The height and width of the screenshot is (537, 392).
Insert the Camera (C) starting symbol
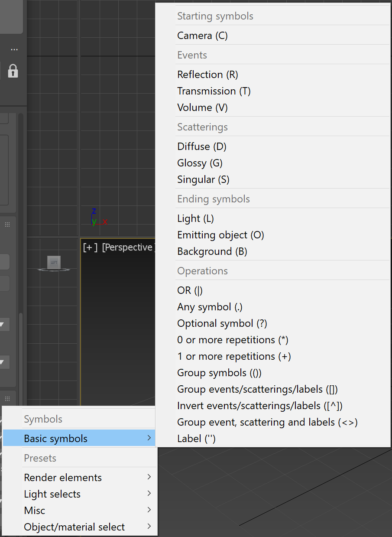(202, 35)
